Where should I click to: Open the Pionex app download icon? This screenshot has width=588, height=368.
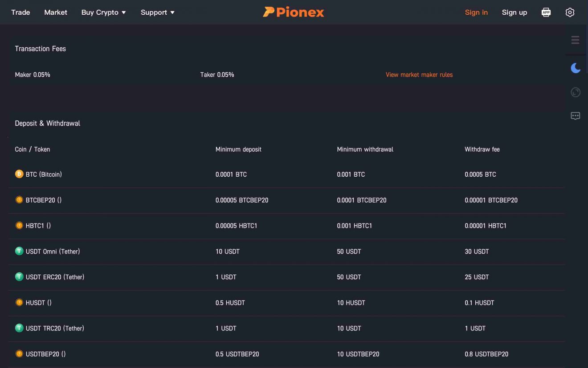click(x=546, y=12)
